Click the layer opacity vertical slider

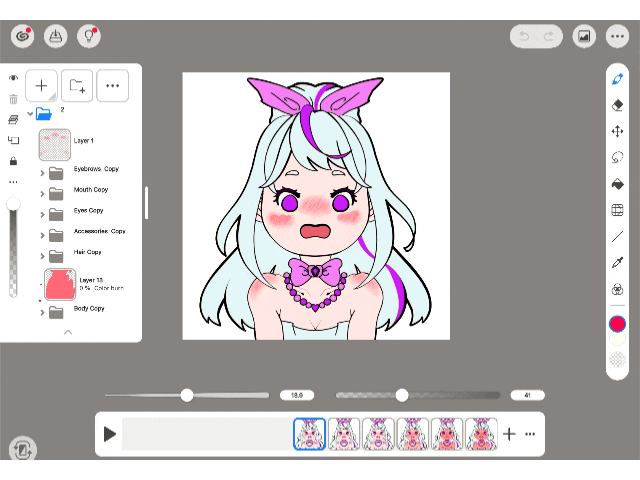tap(13, 247)
